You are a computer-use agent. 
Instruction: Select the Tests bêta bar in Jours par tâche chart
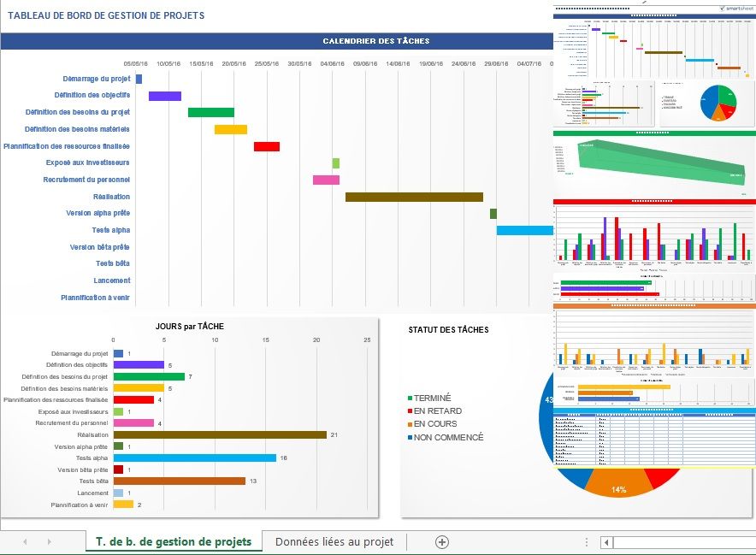tap(179, 481)
